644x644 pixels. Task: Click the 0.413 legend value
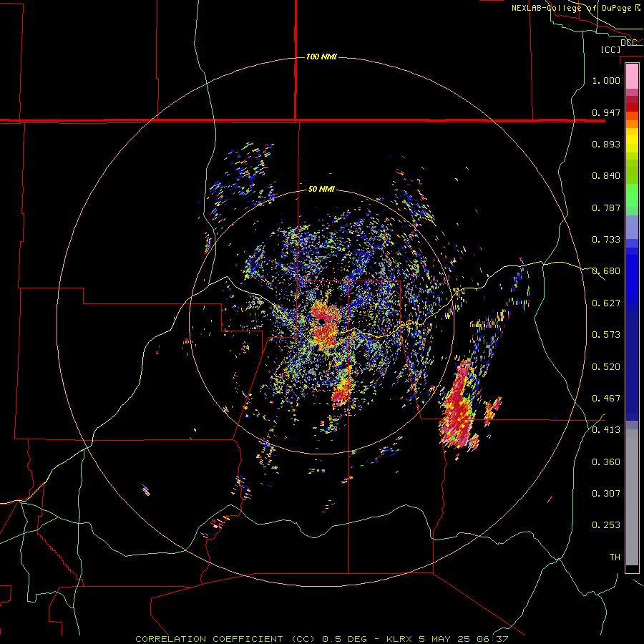(x=606, y=430)
